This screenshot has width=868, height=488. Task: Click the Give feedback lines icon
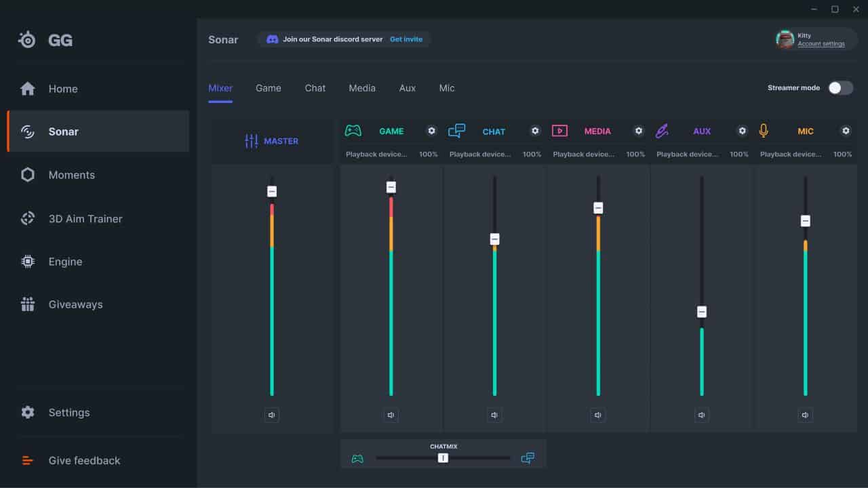(x=28, y=460)
